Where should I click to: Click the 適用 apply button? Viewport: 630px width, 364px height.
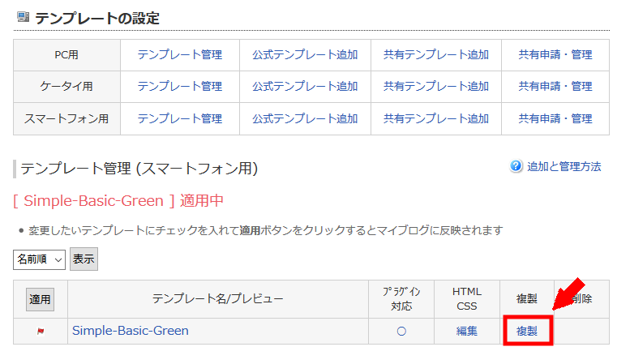[40, 299]
